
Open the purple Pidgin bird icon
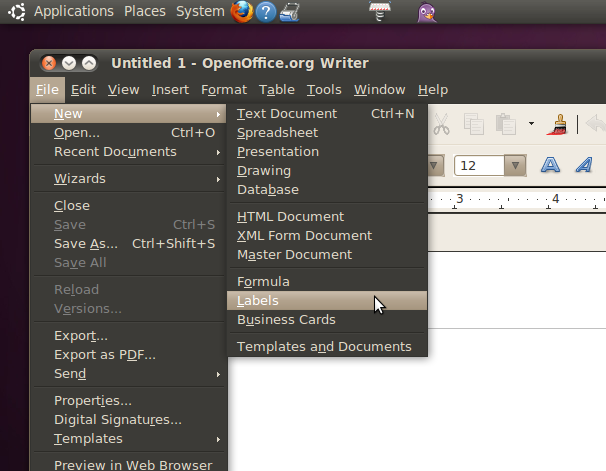click(427, 12)
